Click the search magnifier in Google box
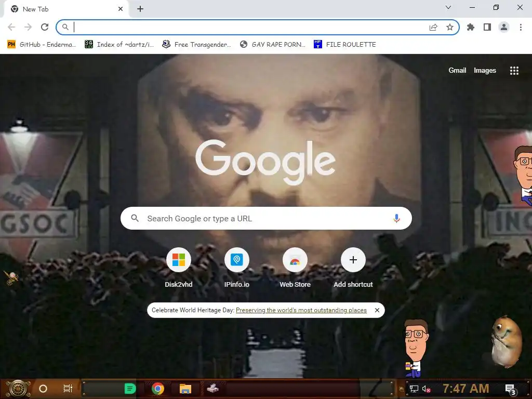The width and height of the screenshot is (532, 399). click(135, 218)
